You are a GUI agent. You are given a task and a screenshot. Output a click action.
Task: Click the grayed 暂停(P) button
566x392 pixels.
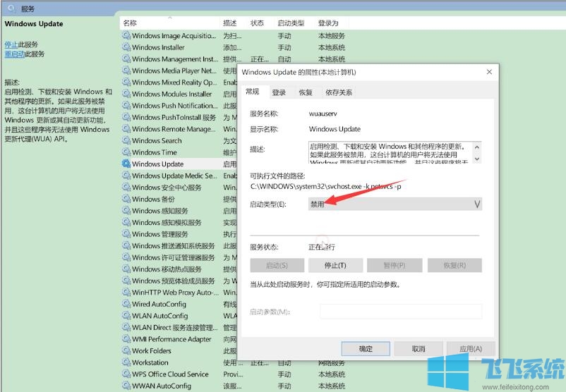coord(395,265)
